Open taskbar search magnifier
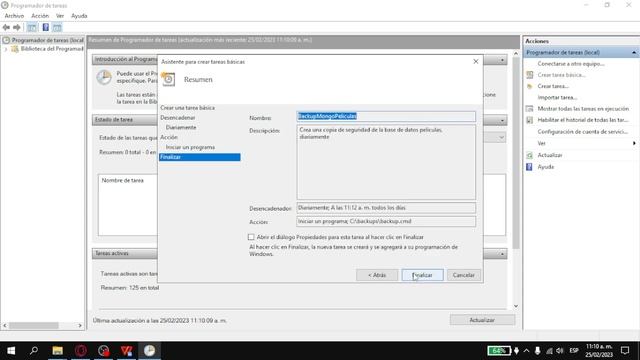 (x=34, y=351)
